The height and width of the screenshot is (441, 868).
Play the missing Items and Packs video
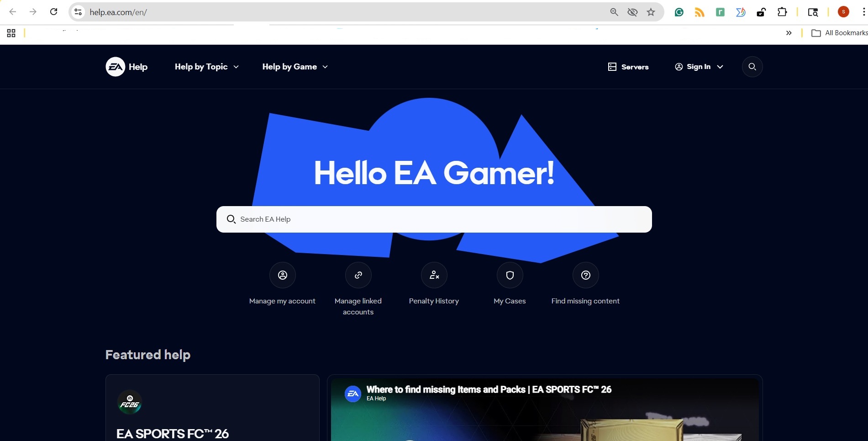pos(545,409)
